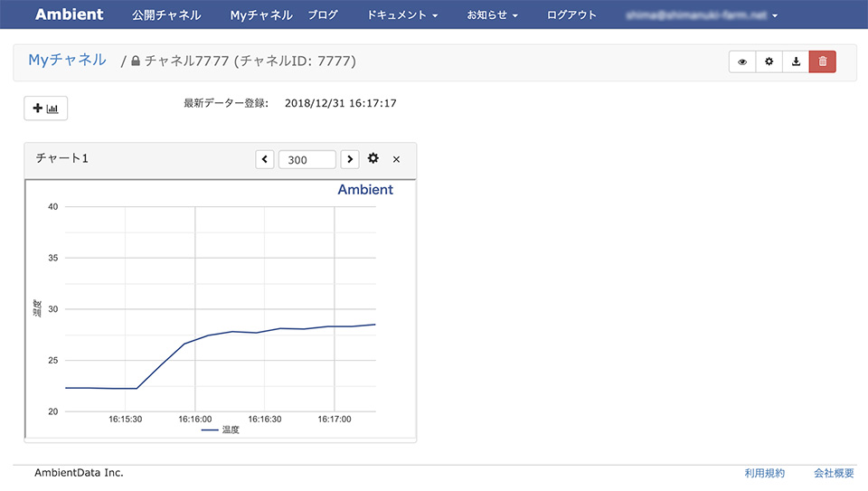The height and width of the screenshot is (491, 868).
Task: Click the data count field showing 300
Action: [307, 159]
